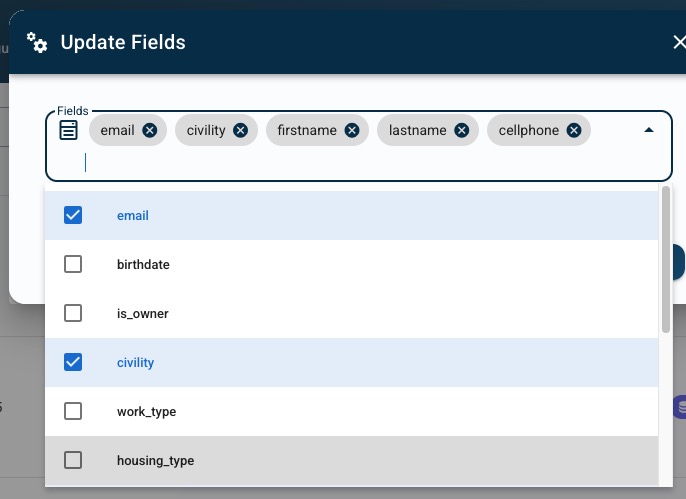Viewport: 686px width, 499px height.
Task: Check the is_owner checkbox
Action: coord(73,313)
